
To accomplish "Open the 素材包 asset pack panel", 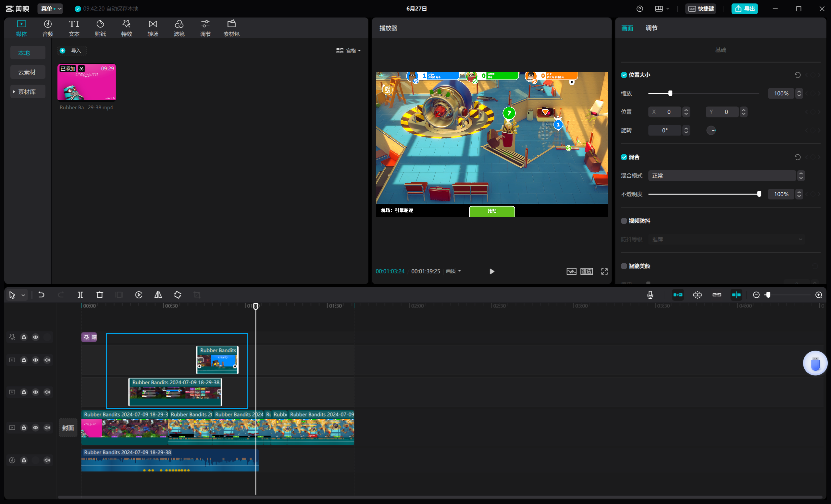I will [231, 28].
